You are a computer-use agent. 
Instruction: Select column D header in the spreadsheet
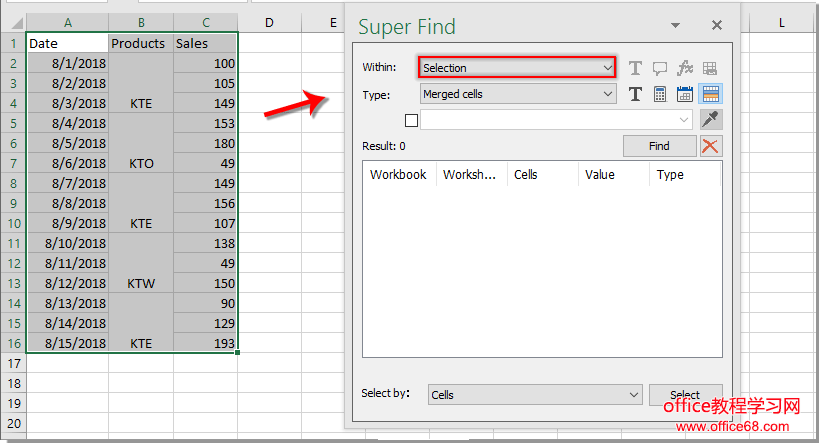tap(270, 23)
